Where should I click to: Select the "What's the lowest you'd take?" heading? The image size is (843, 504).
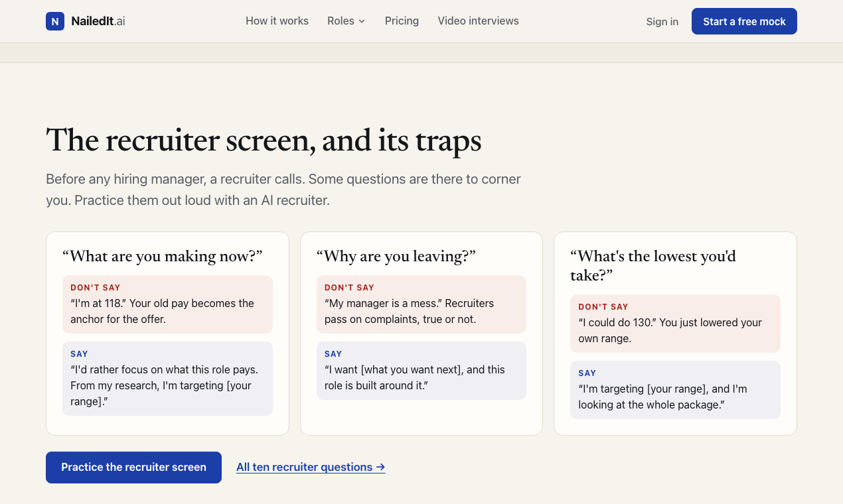[653, 265]
